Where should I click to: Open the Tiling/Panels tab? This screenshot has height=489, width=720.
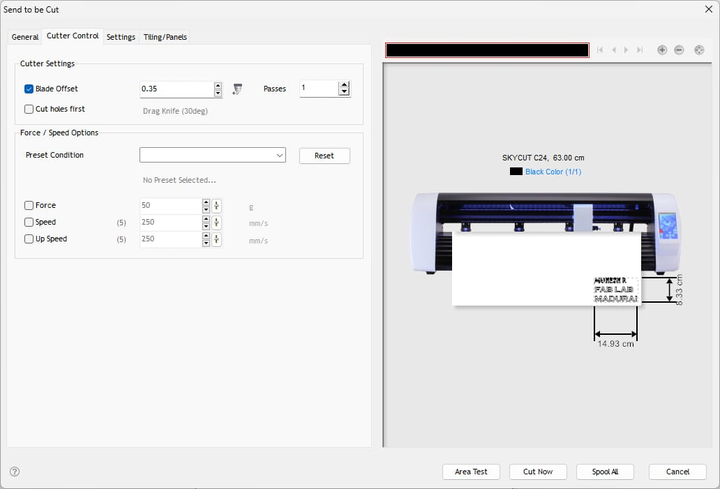point(165,37)
